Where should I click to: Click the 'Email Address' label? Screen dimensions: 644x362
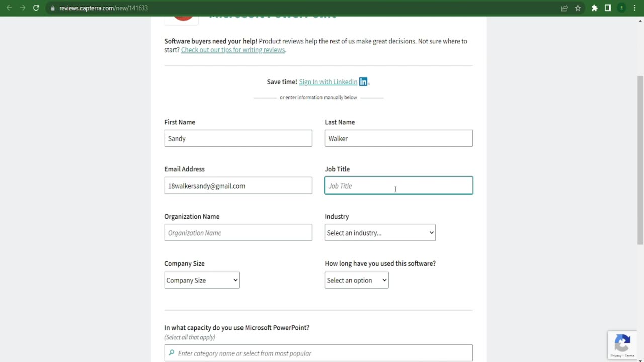(x=184, y=169)
